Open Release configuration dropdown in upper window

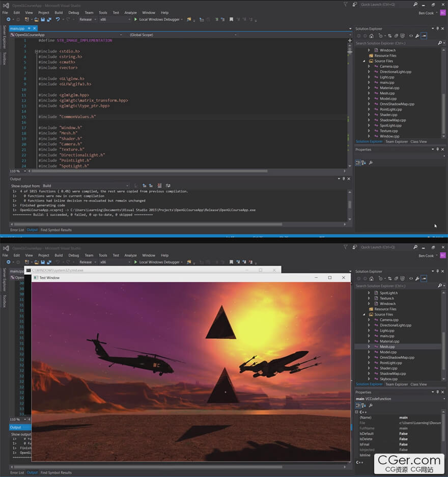coord(87,19)
